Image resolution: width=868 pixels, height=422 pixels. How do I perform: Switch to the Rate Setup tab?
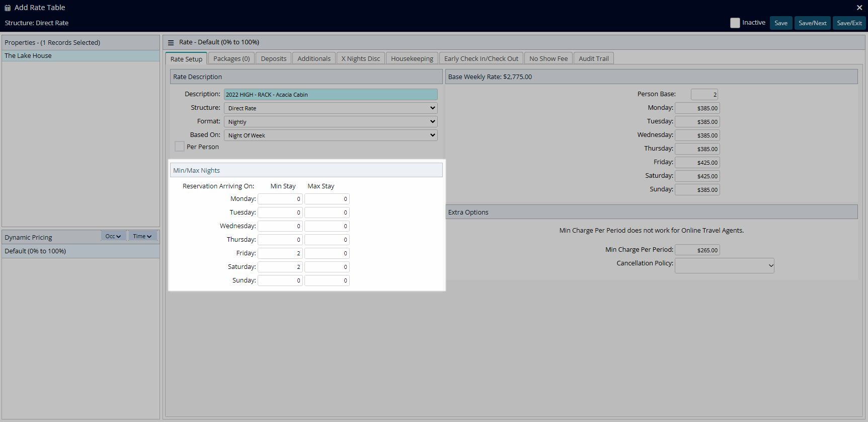tap(186, 59)
